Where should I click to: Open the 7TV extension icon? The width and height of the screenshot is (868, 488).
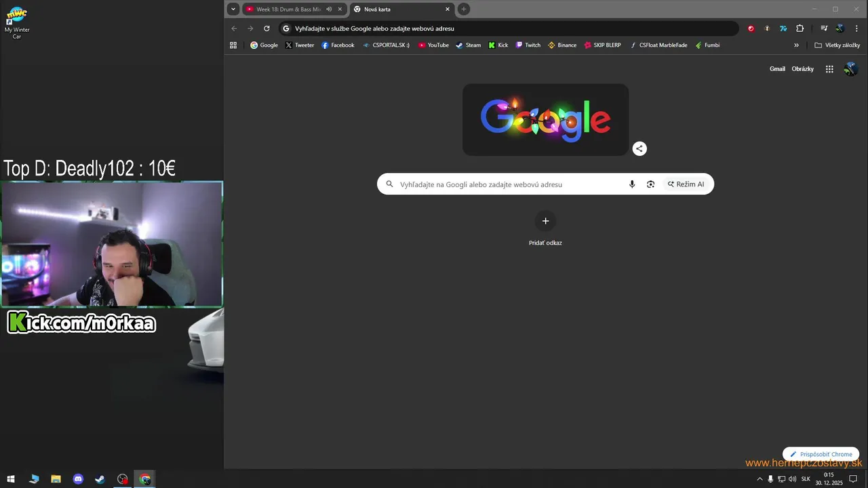[x=783, y=28]
